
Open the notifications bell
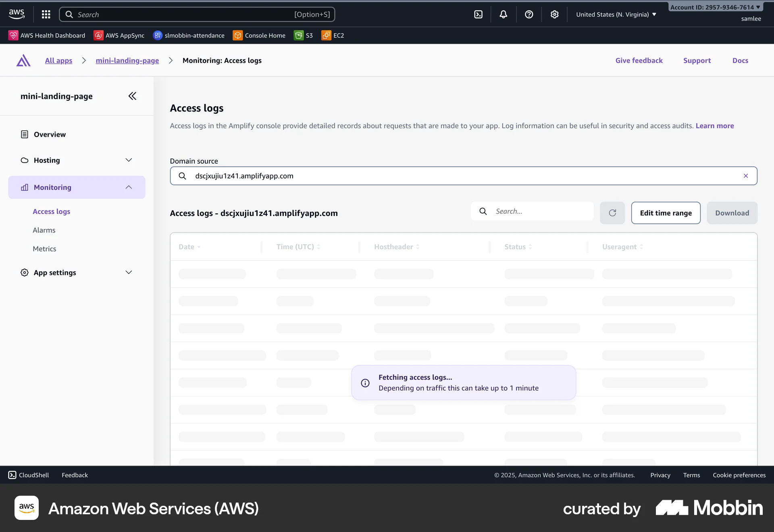tap(503, 14)
